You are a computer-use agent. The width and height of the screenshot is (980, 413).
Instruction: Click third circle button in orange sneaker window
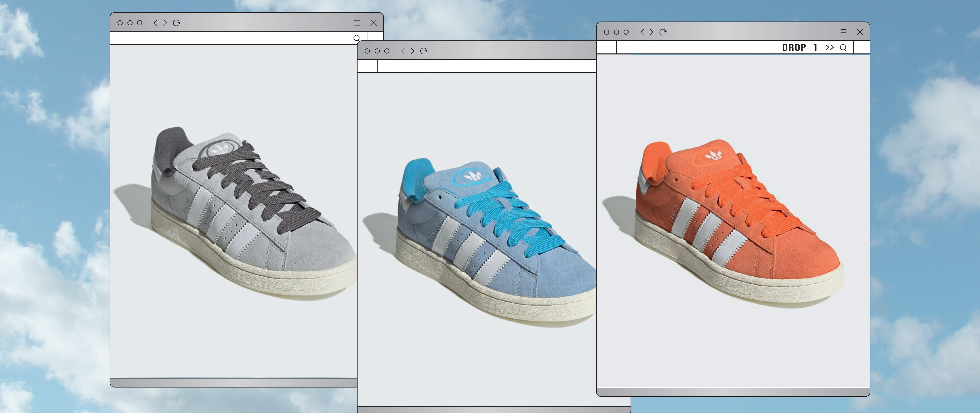[x=626, y=32]
